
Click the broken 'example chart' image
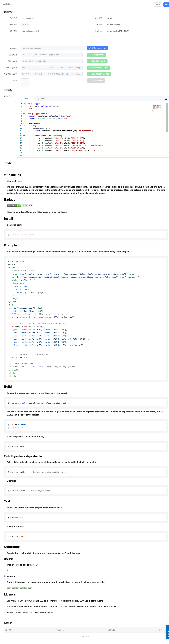coord(14,181)
